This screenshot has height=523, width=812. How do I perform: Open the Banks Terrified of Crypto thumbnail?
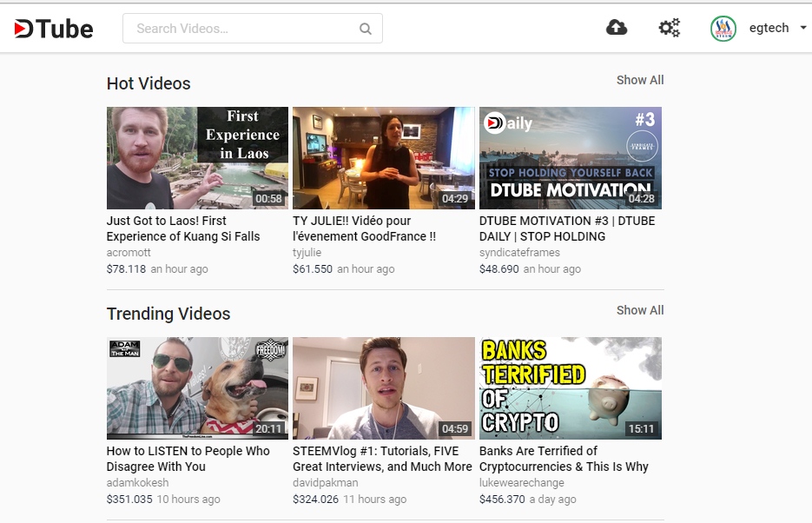coord(571,388)
